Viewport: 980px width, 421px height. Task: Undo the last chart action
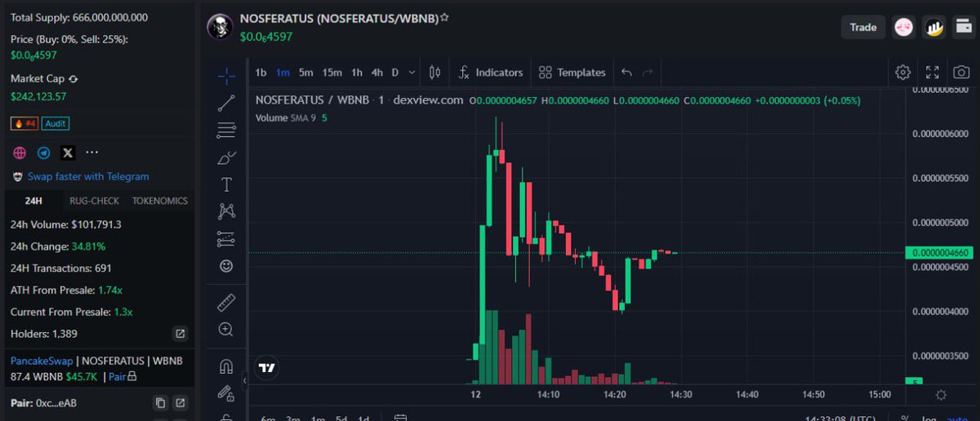click(626, 73)
